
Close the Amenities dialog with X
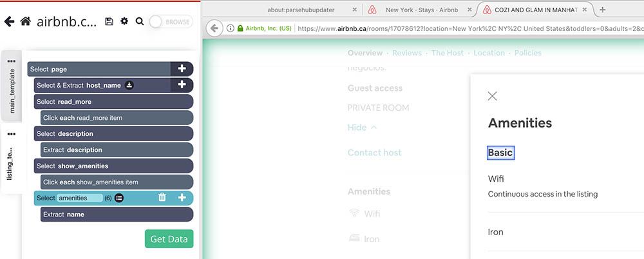click(x=492, y=96)
